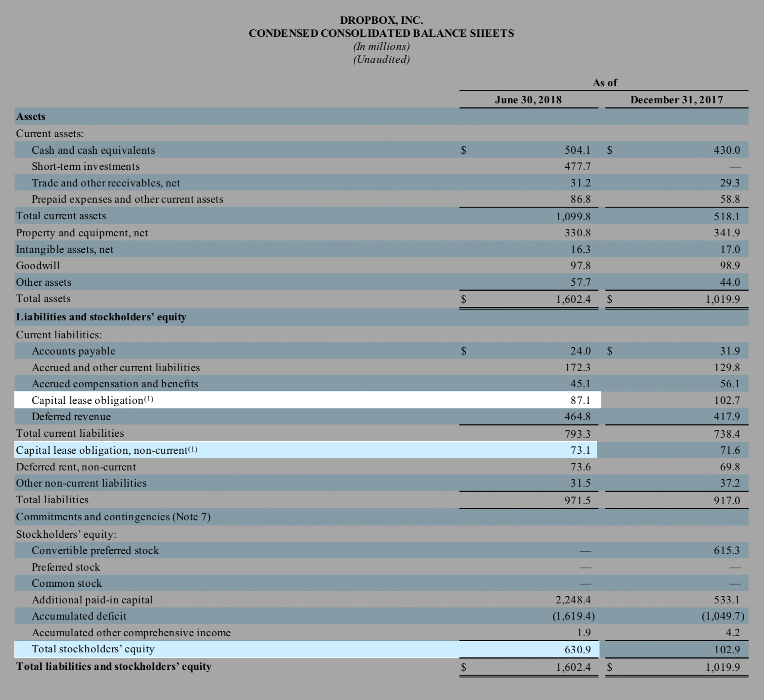Image resolution: width=764 pixels, height=700 pixels.
Task: Select 'Commitments and contingencies (Note 7)' row
Action: 113,517
